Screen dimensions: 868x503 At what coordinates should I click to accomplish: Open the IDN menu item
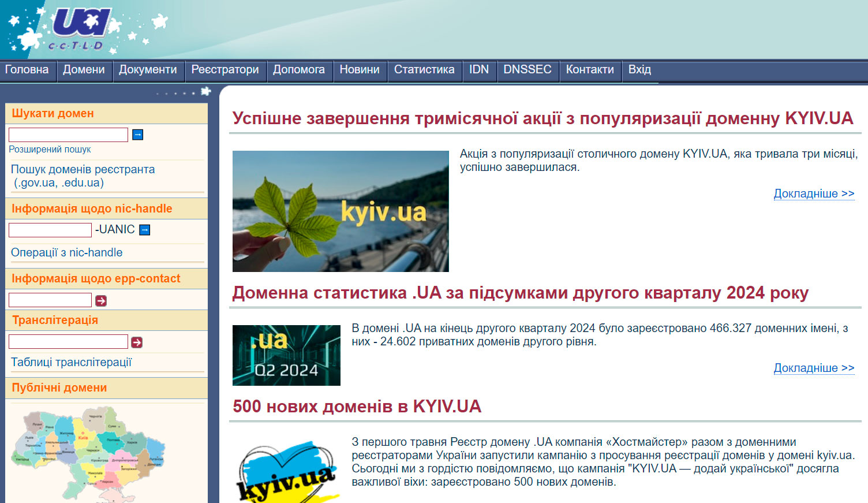pos(479,70)
